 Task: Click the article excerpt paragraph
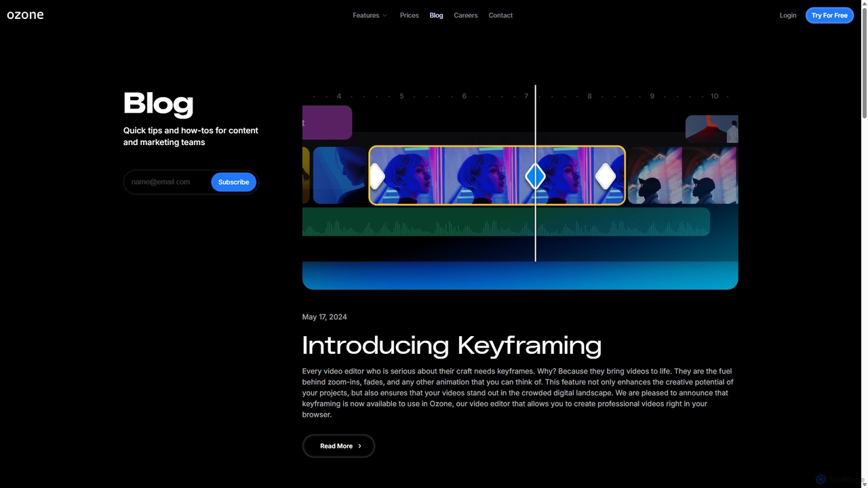pyautogui.click(x=518, y=392)
